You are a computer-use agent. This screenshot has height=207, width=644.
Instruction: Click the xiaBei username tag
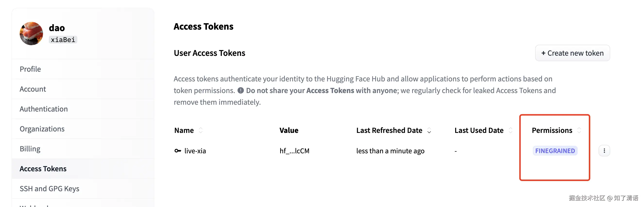63,40
